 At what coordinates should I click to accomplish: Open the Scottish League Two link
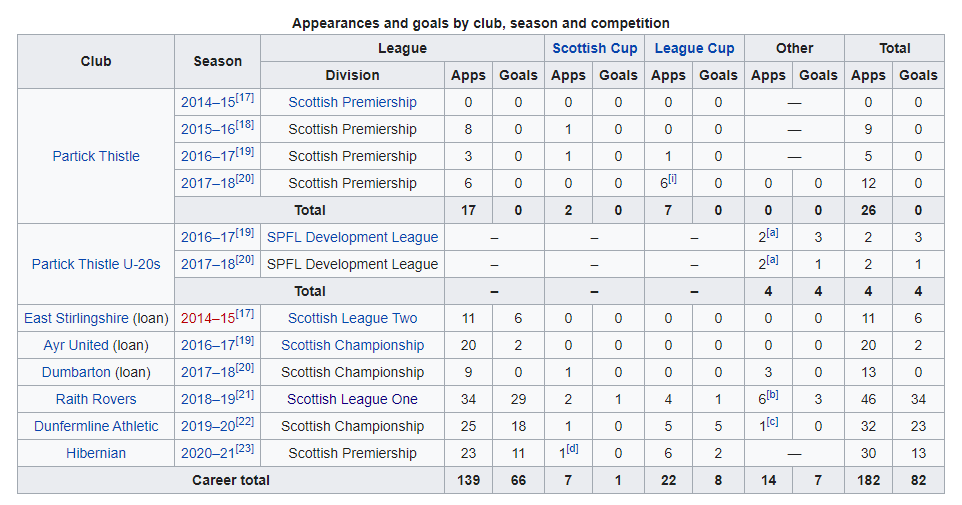coord(352,318)
